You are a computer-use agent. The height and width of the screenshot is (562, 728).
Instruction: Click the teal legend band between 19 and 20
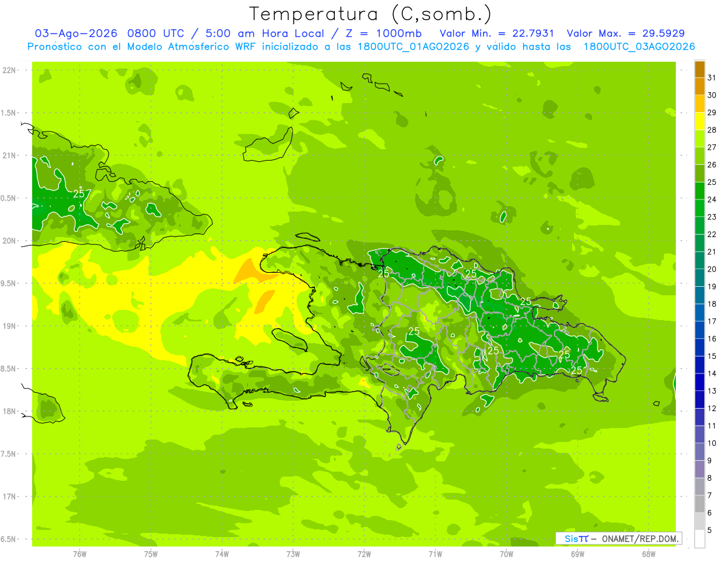tap(699, 278)
